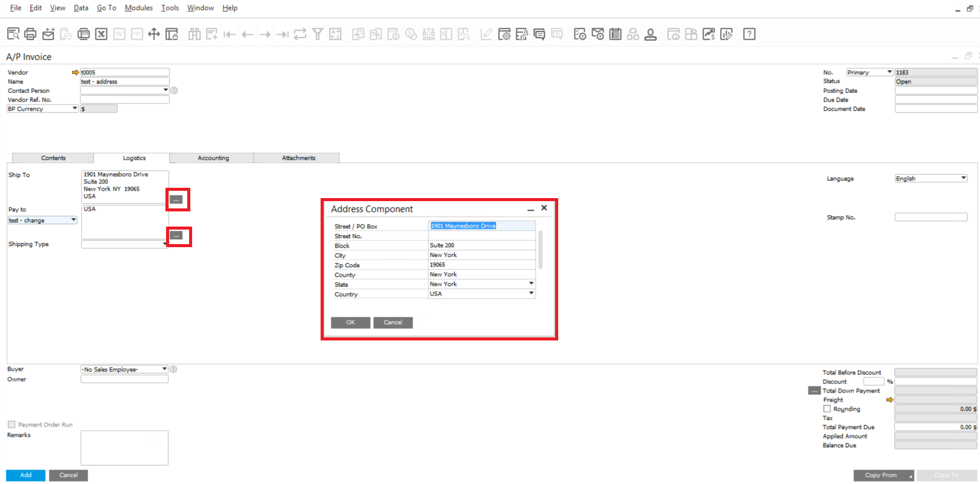Enable the Rounding checkbox
This screenshot has width=980, height=484.
(827, 409)
